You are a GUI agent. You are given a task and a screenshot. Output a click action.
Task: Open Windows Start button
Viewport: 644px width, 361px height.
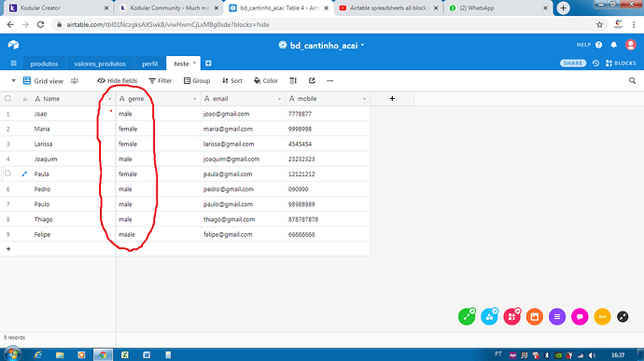(12, 354)
